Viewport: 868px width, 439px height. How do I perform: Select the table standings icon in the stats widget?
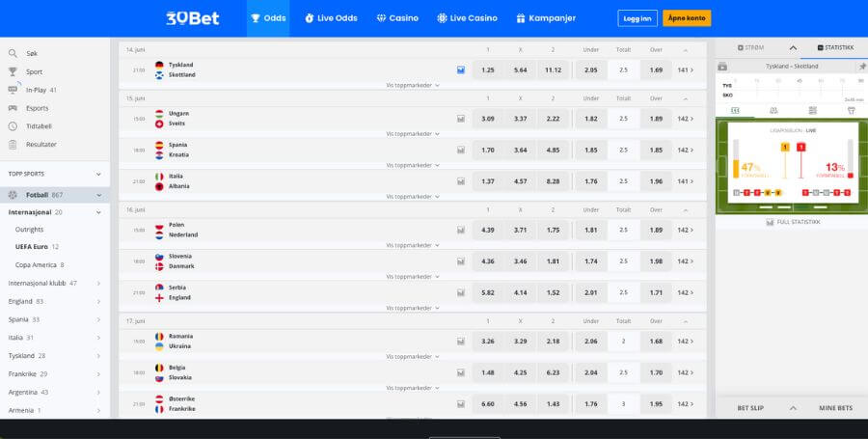[x=812, y=110]
